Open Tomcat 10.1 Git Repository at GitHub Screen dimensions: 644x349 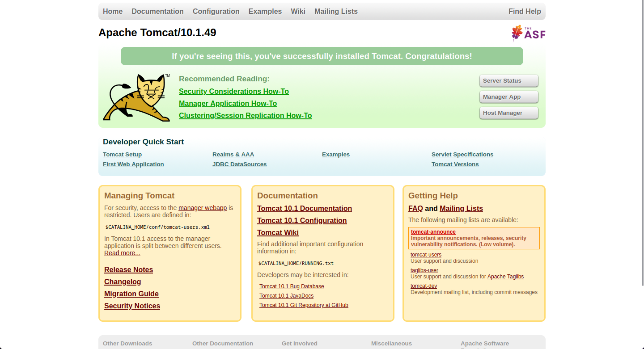click(x=303, y=305)
